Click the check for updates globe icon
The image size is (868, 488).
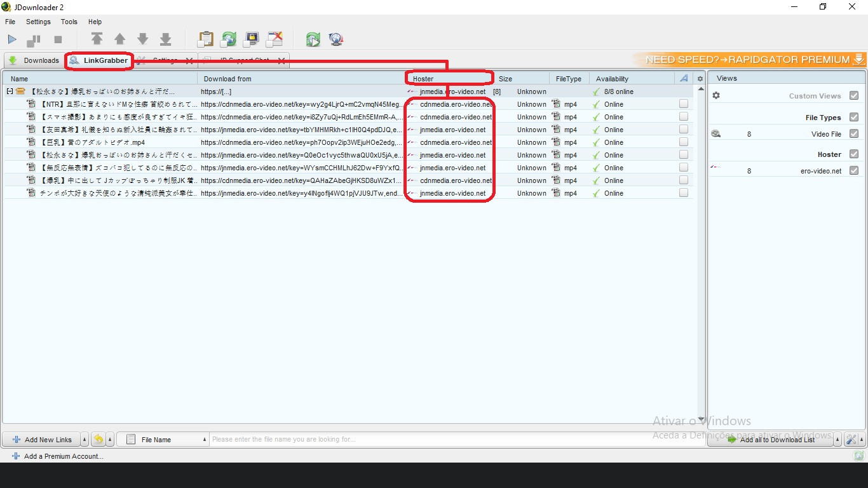point(336,39)
